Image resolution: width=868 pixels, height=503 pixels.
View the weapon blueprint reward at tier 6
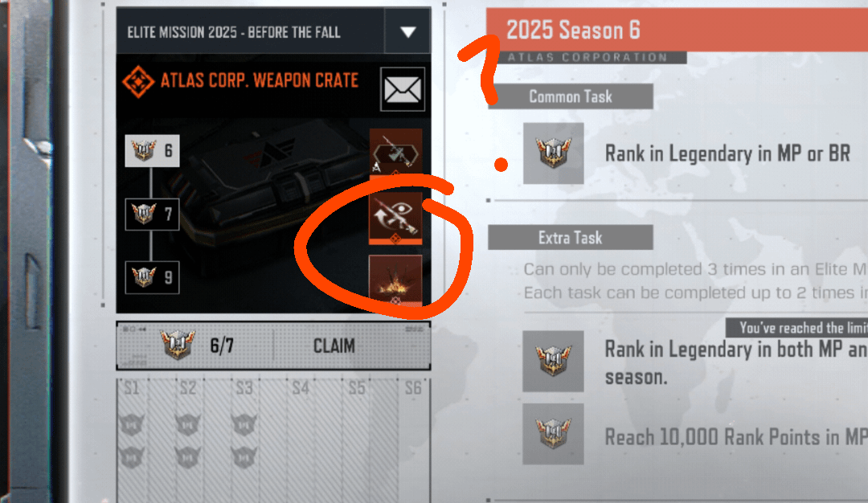tap(395, 152)
